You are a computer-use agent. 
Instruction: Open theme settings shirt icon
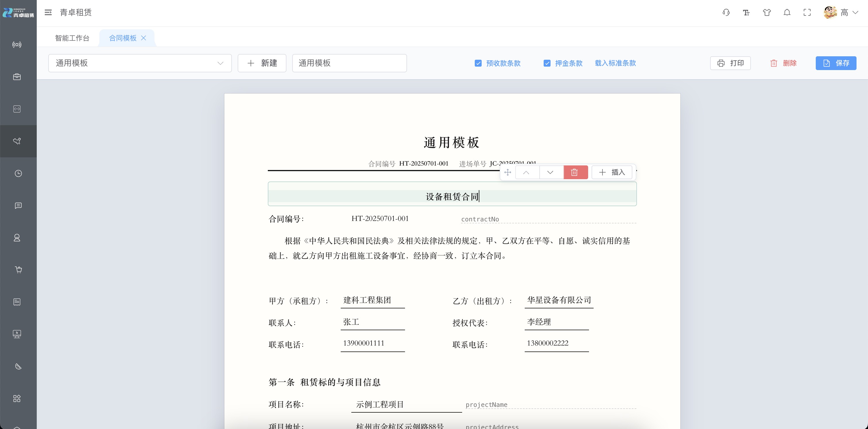(x=767, y=12)
